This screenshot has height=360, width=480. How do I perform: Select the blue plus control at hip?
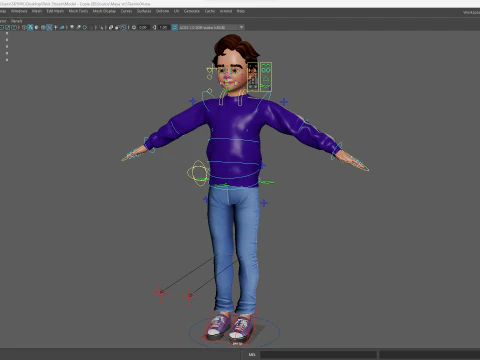(264, 203)
